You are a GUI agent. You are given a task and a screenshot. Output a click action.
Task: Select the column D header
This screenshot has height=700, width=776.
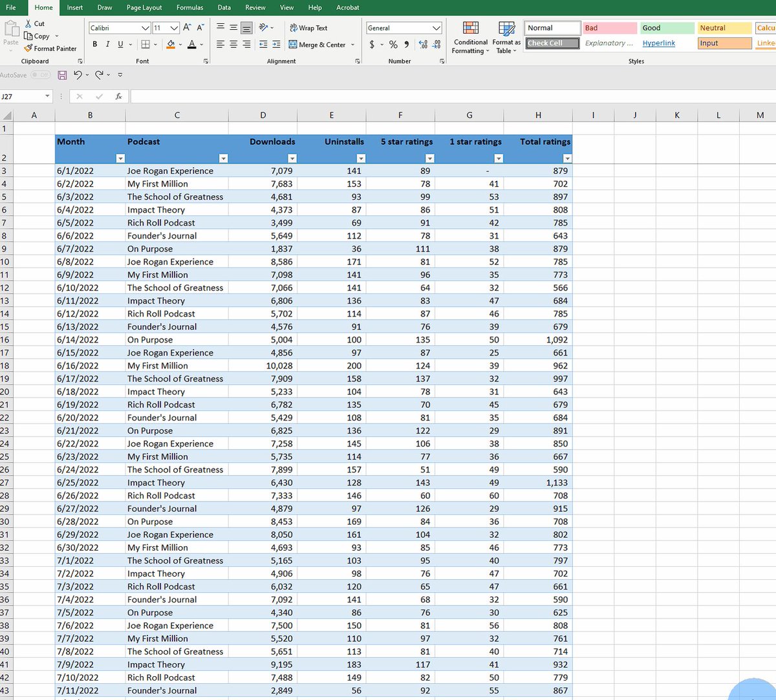(263, 115)
